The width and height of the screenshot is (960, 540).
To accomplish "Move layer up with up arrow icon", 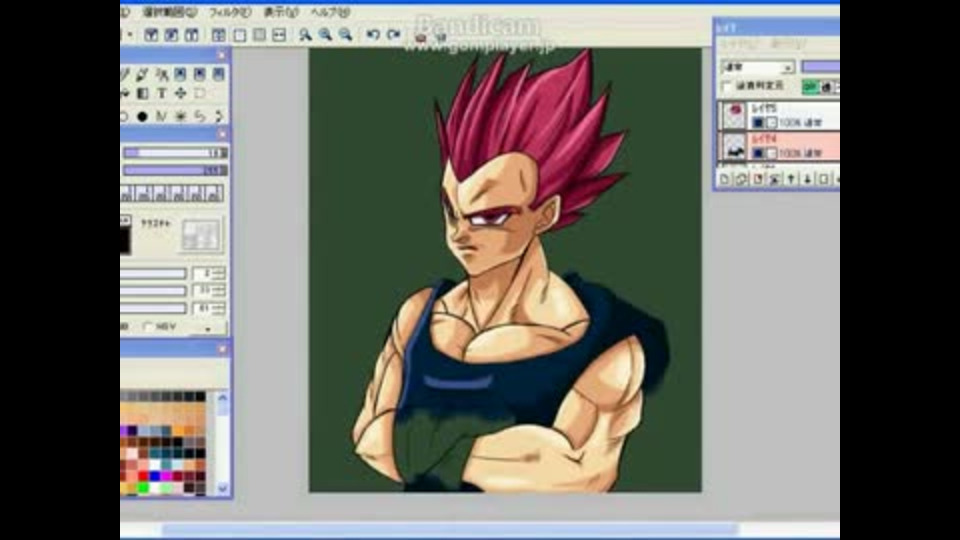I will tap(791, 179).
